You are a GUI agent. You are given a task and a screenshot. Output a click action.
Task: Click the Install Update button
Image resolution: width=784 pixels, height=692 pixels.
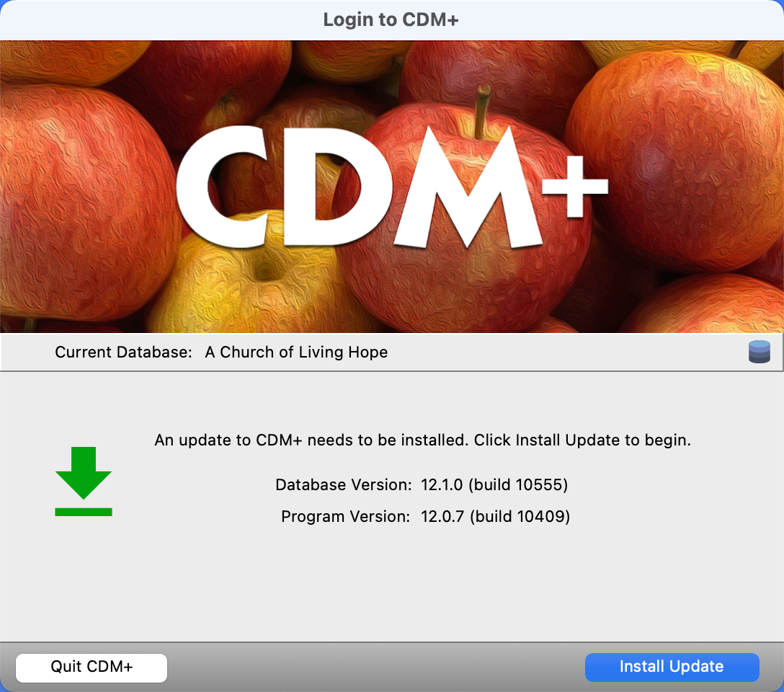tap(672, 667)
